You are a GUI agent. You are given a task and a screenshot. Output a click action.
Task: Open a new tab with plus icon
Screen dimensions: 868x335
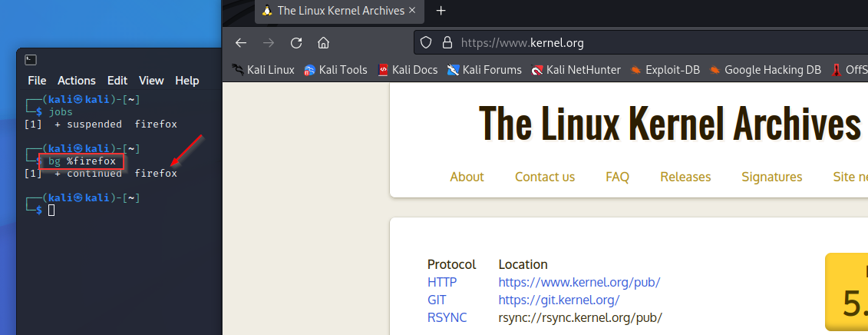pyautogui.click(x=441, y=11)
